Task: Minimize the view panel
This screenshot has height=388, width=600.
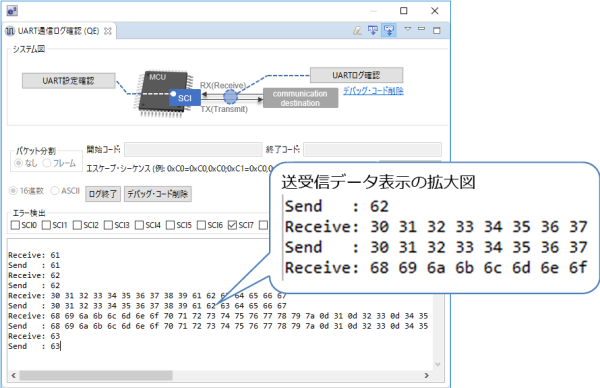Action: 421,29
